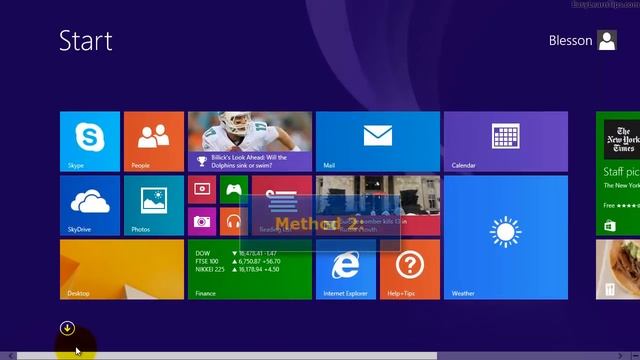Open the Skype tile
The image size is (640, 360).
click(x=90, y=141)
